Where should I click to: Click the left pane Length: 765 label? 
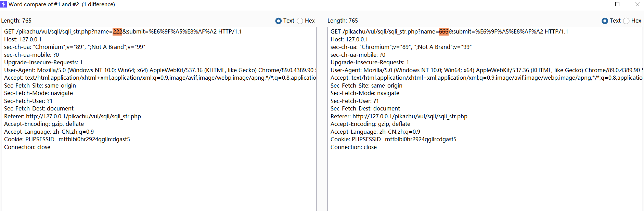coord(16,21)
